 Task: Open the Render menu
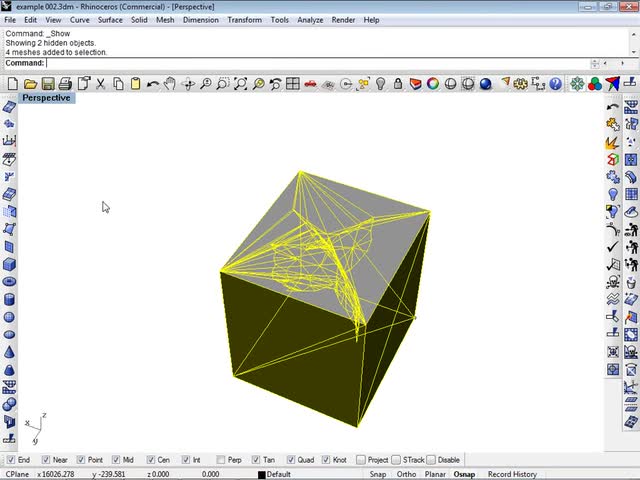coord(343,20)
